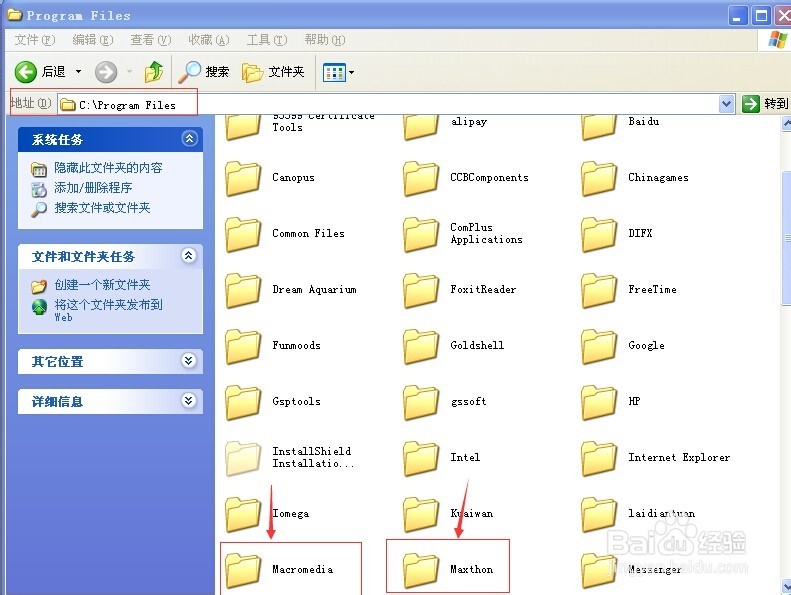The height and width of the screenshot is (595, 791).
Task: Select the Canopus folder icon
Action: (x=243, y=178)
